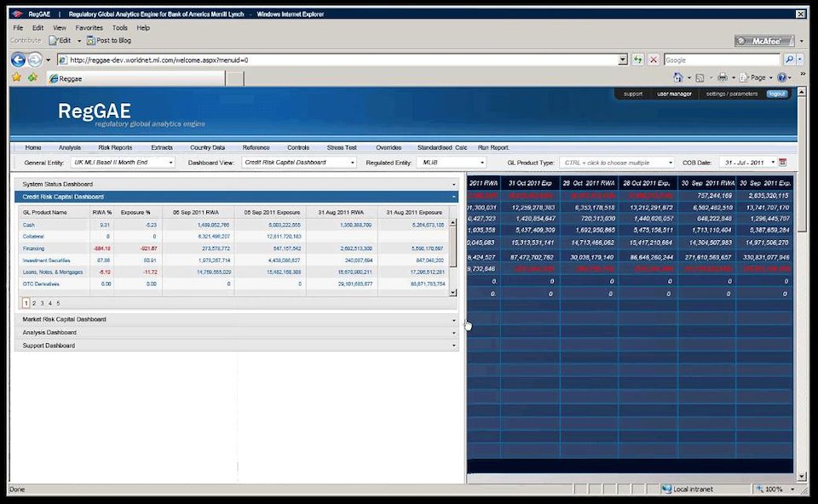The height and width of the screenshot is (504, 818).
Task: Click the Google search magnifier icon
Action: tap(789, 60)
